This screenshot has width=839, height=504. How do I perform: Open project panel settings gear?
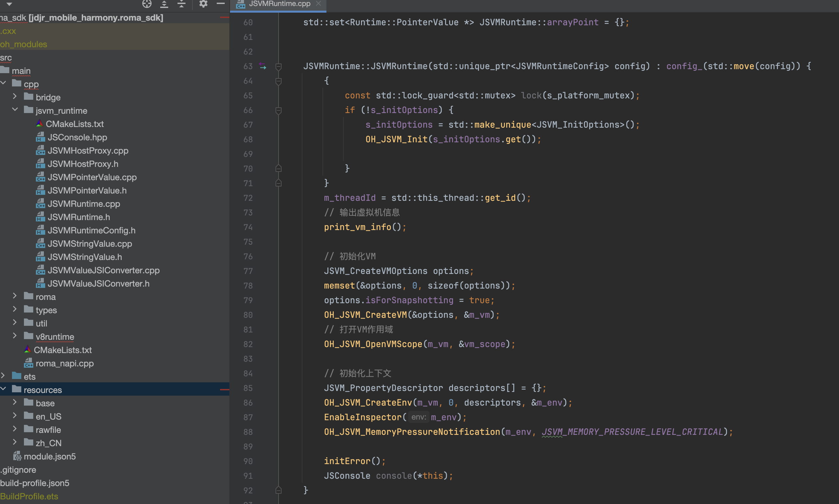click(x=203, y=4)
